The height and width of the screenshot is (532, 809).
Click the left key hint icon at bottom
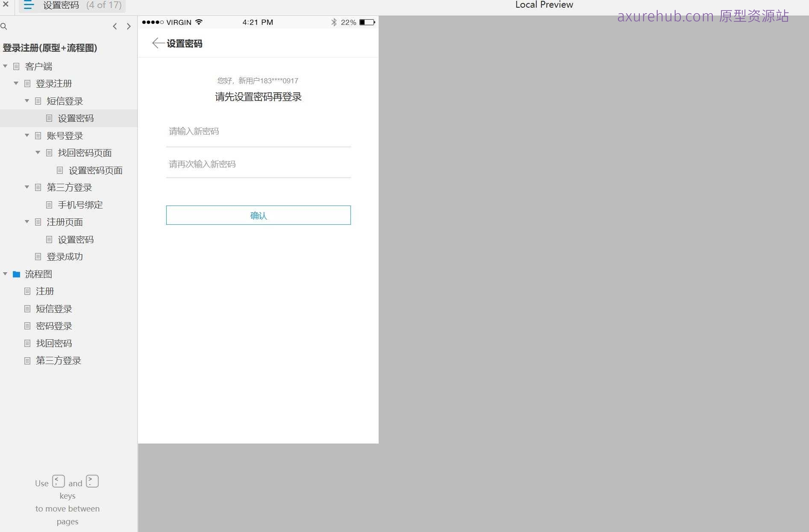[x=59, y=481]
